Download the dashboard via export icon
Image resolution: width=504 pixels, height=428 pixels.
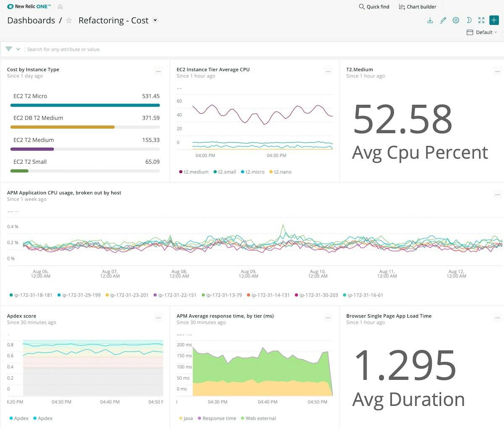430,20
